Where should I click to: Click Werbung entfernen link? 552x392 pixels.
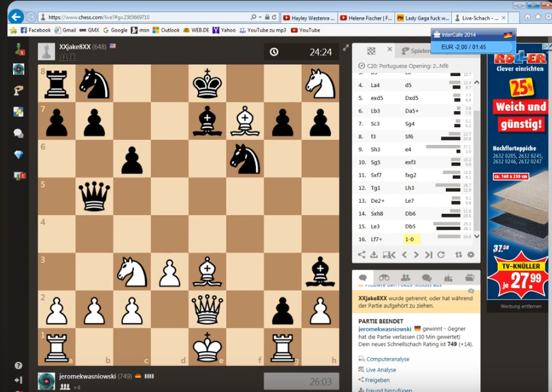click(x=521, y=306)
